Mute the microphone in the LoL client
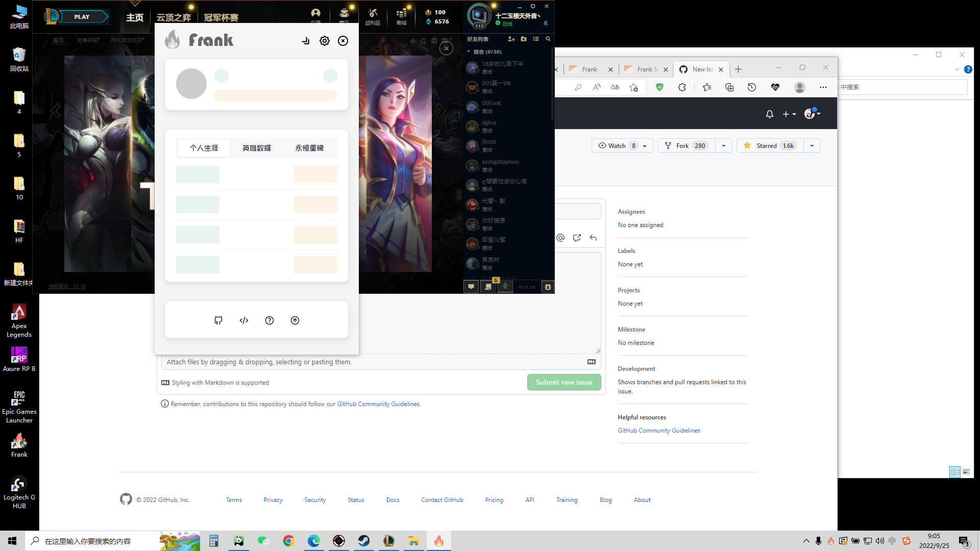Screen dimensions: 980x551 pos(505,286)
